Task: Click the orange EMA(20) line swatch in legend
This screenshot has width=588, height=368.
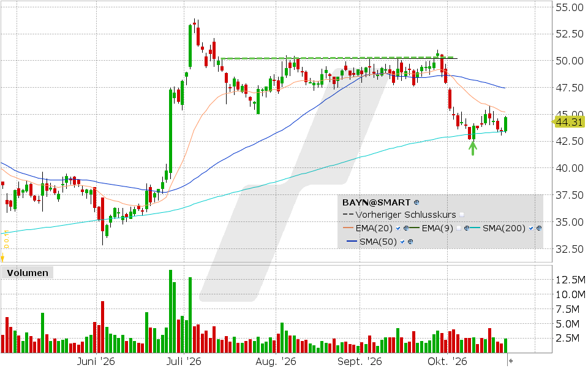Action: click(348, 228)
